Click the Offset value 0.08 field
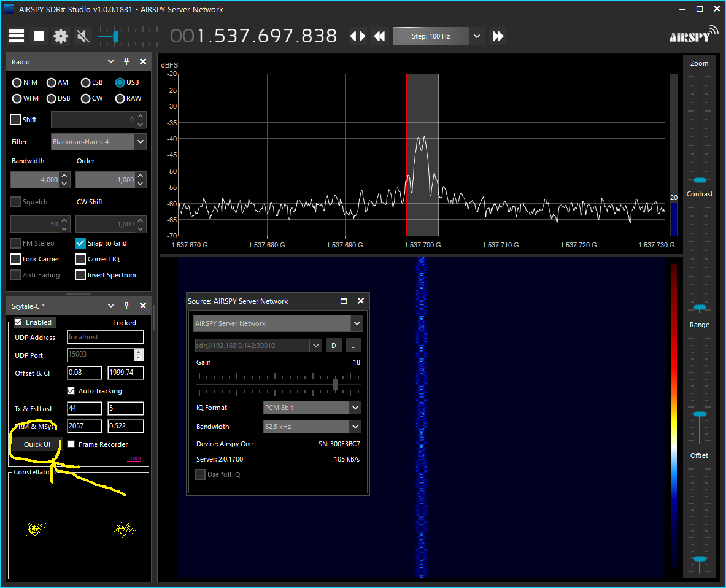Image resolution: width=726 pixels, height=588 pixels. [85, 373]
